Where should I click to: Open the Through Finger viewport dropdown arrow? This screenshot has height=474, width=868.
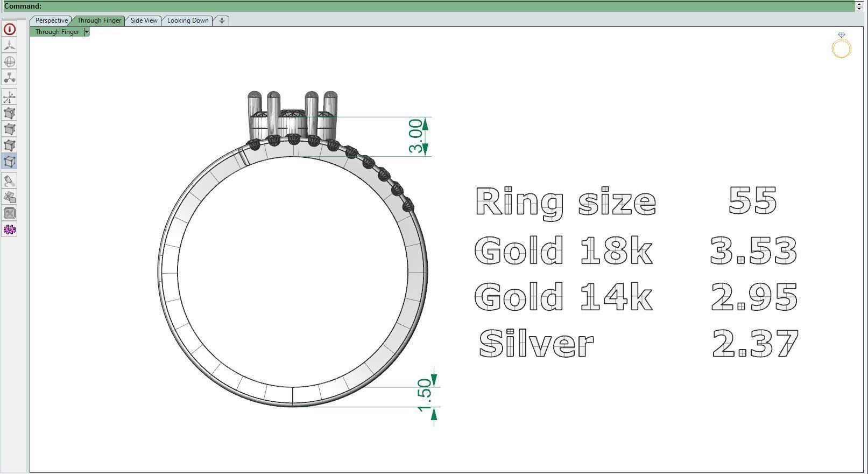point(87,32)
